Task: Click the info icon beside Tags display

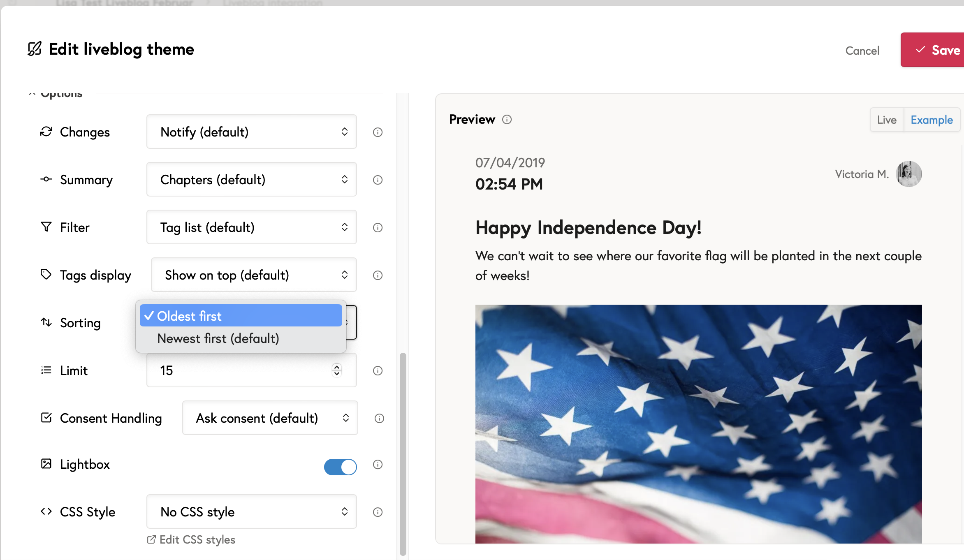Action: (x=378, y=275)
